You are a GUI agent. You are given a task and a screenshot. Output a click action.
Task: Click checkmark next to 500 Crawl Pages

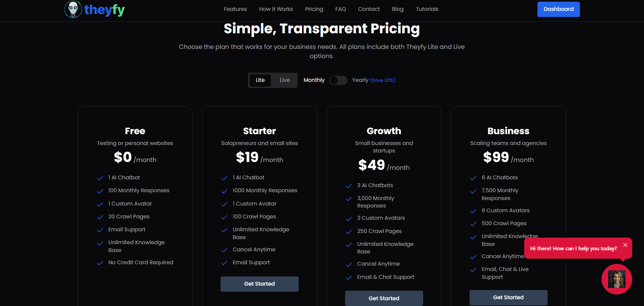click(473, 224)
